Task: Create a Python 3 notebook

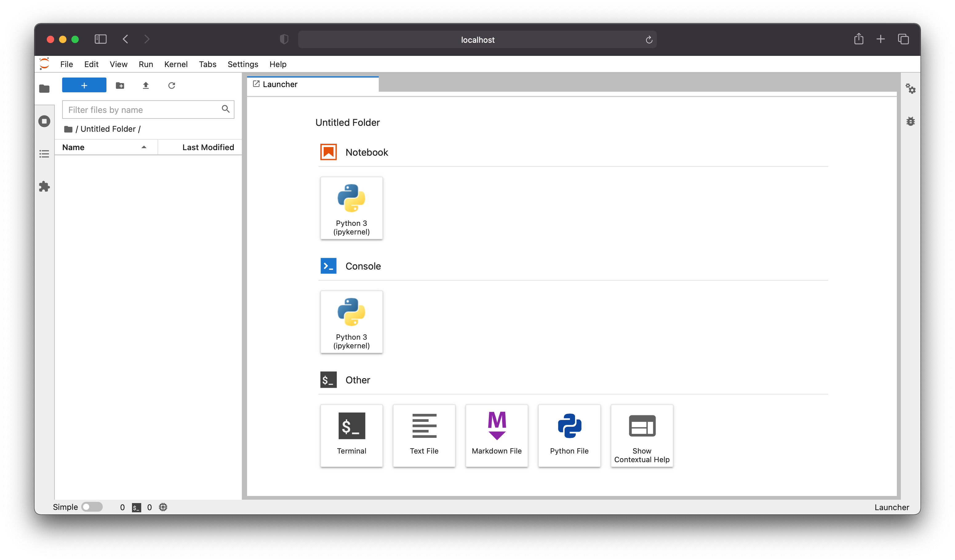Action: point(351,208)
